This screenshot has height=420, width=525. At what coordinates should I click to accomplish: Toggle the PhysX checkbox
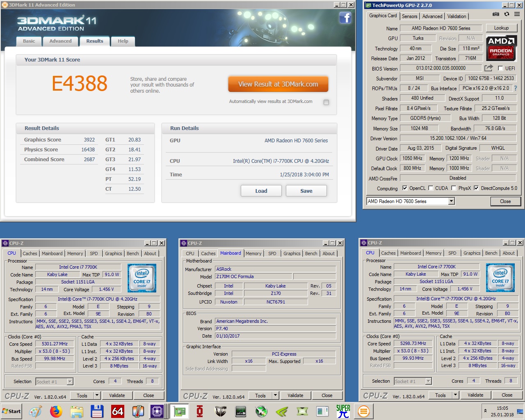click(x=454, y=188)
